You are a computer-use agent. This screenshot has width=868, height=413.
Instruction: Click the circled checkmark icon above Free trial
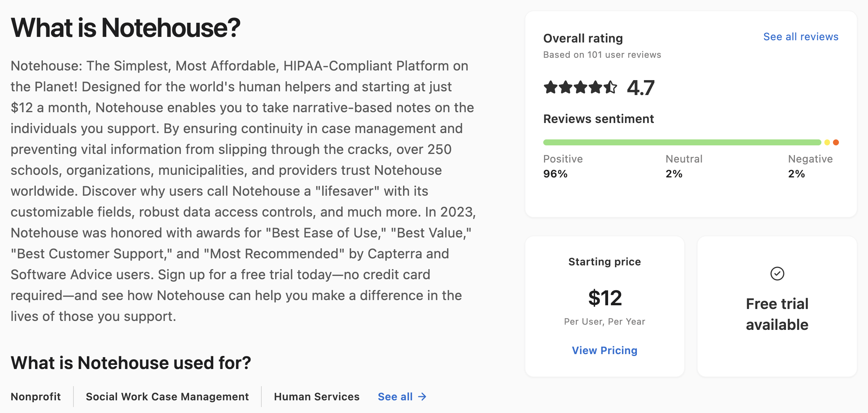[x=777, y=274]
